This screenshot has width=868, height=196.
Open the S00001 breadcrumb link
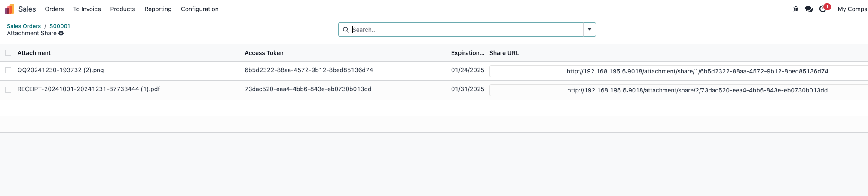click(x=60, y=26)
